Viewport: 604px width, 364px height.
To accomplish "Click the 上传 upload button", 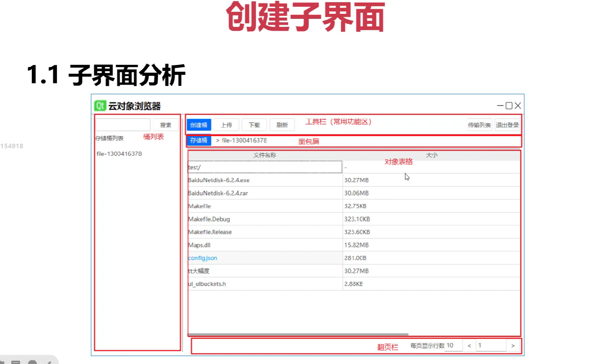I will [x=227, y=125].
